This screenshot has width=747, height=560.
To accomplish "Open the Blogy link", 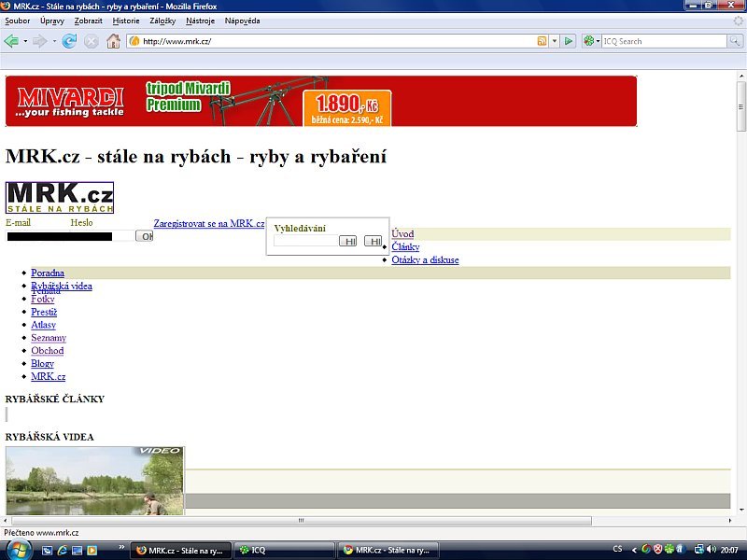I will (42, 363).
